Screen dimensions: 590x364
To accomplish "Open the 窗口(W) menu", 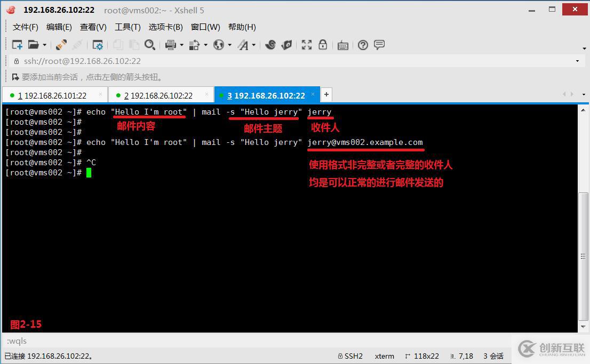I will (x=205, y=27).
